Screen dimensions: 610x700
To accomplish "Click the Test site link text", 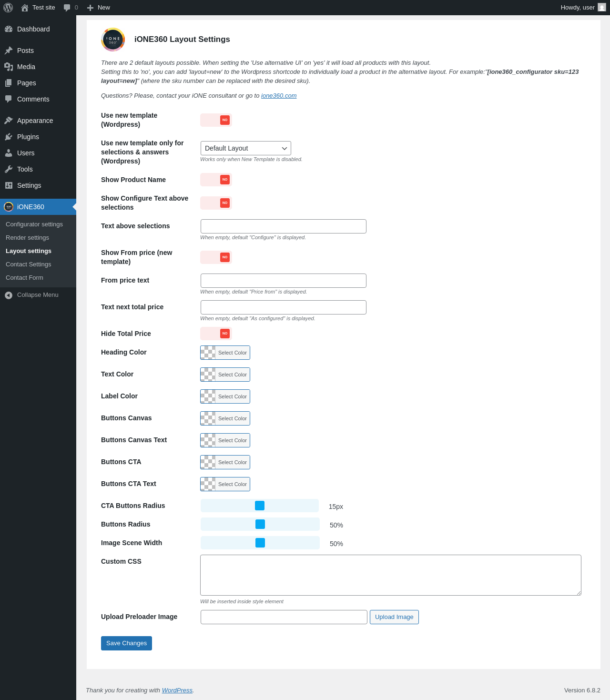I will coord(44,8).
